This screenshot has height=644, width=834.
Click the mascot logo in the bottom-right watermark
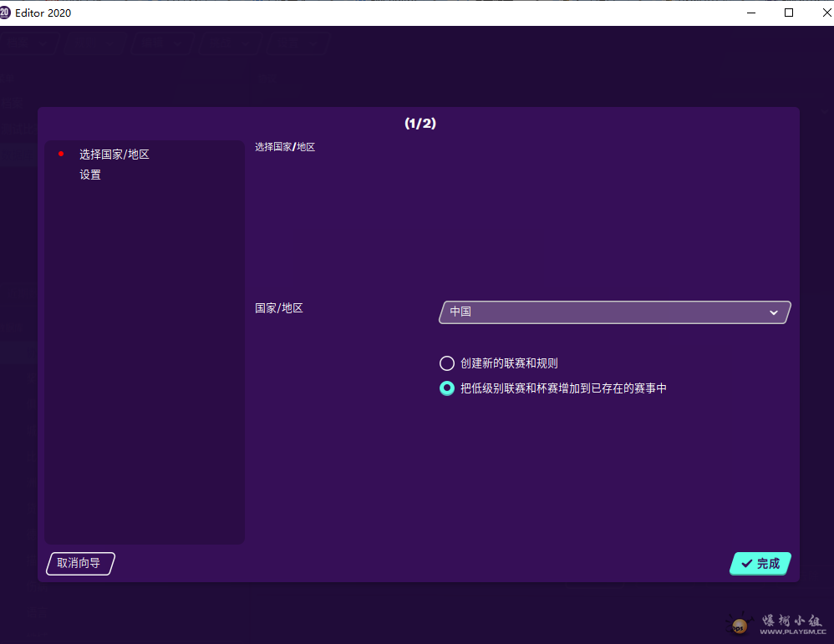click(x=739, y=625)
